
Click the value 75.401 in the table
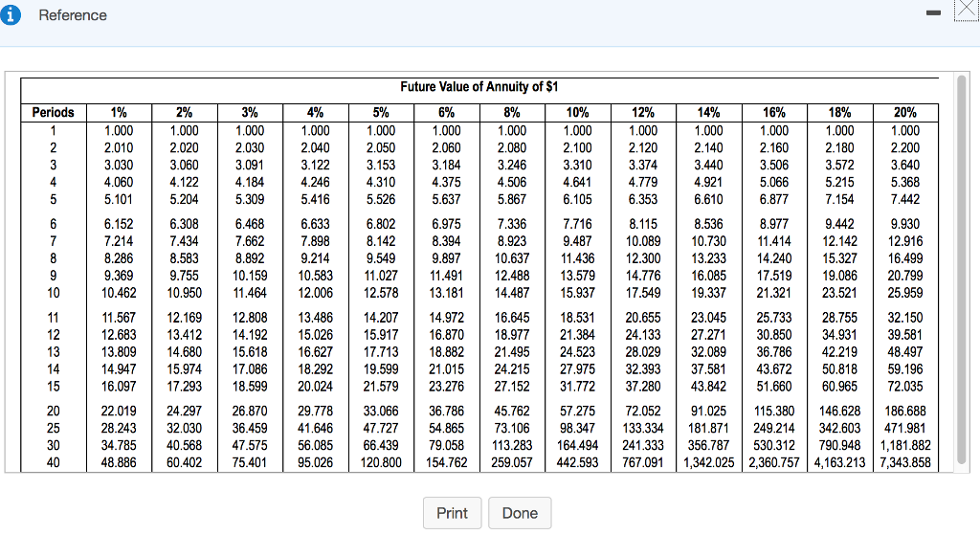250,463
